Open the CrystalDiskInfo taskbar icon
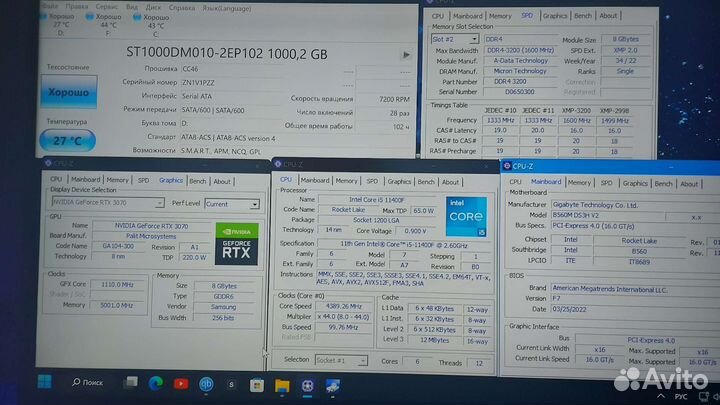This screenshot has width=720, height=405. click(x=333, y=386)
